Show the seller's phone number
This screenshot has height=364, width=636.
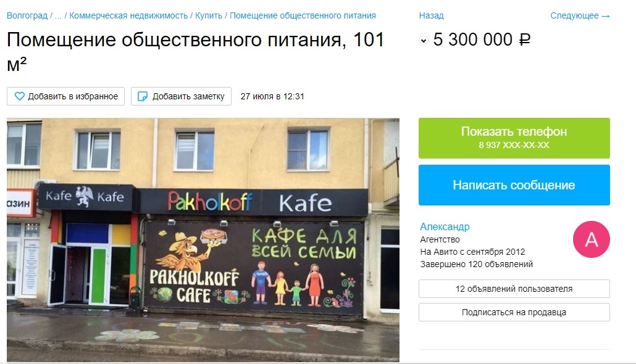click(514, 138)
